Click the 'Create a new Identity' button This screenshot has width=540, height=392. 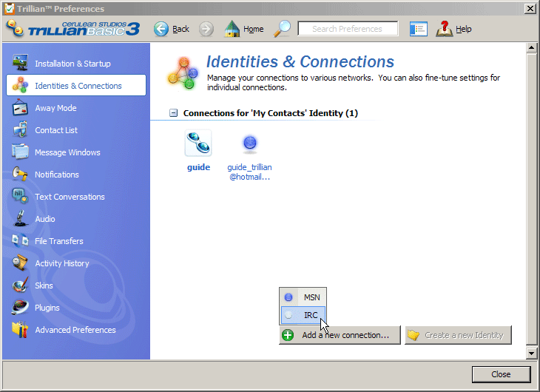pos(458,335)
